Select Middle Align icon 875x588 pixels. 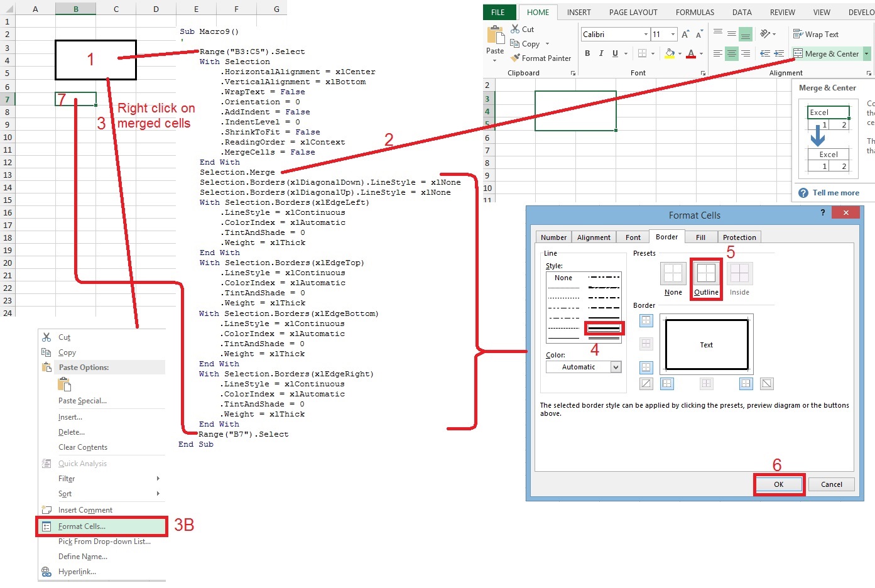tap(732, 34)
